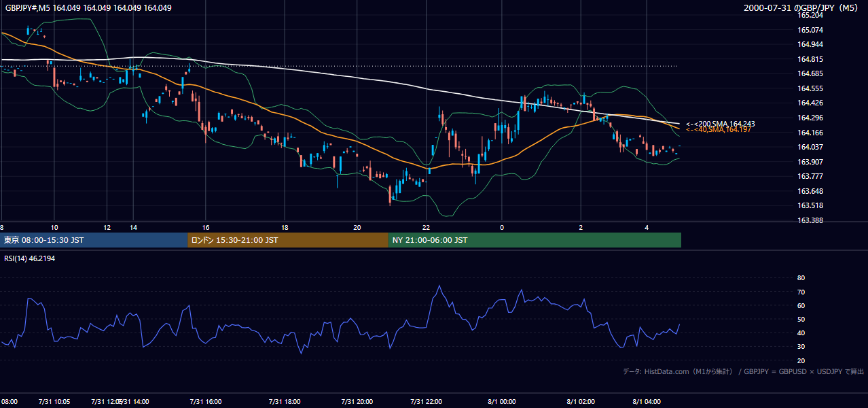This screenshot has height=408, width=868.
Task: Click the 7/31 20:00 bottom date label
Action: 357,402
